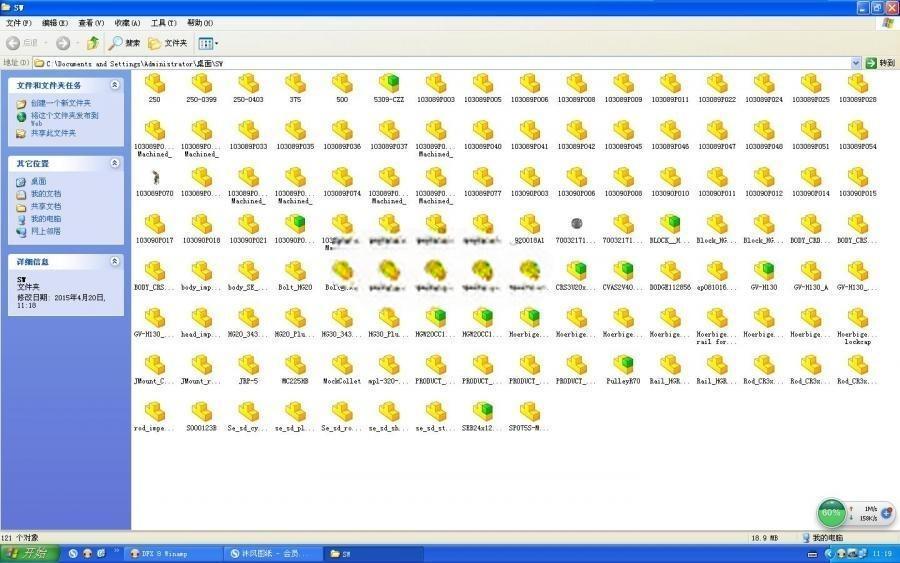
Task: Go up one folder level
Action: coord(93,43)
